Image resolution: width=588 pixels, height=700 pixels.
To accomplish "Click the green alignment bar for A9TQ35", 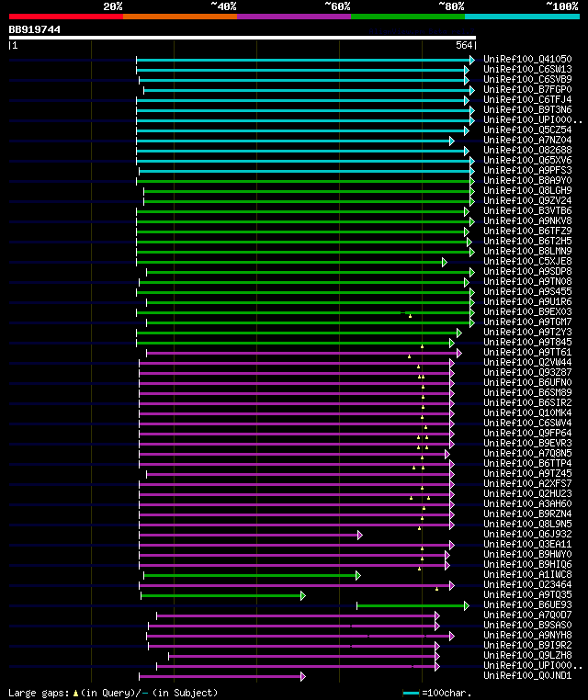I will point(221,595).
